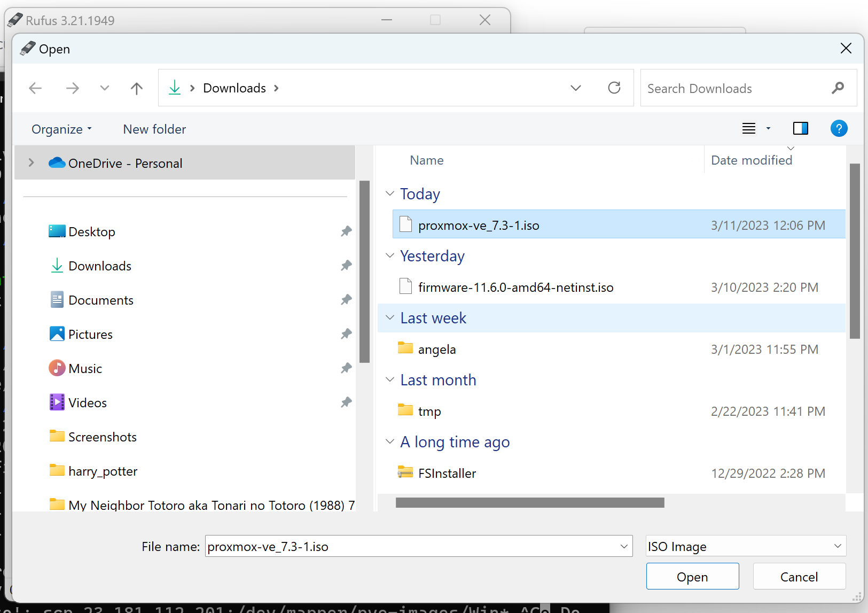Click the horizontal scrollbar in file list
The width and height of the screenshot is (868, 613).
coord(529,503)
